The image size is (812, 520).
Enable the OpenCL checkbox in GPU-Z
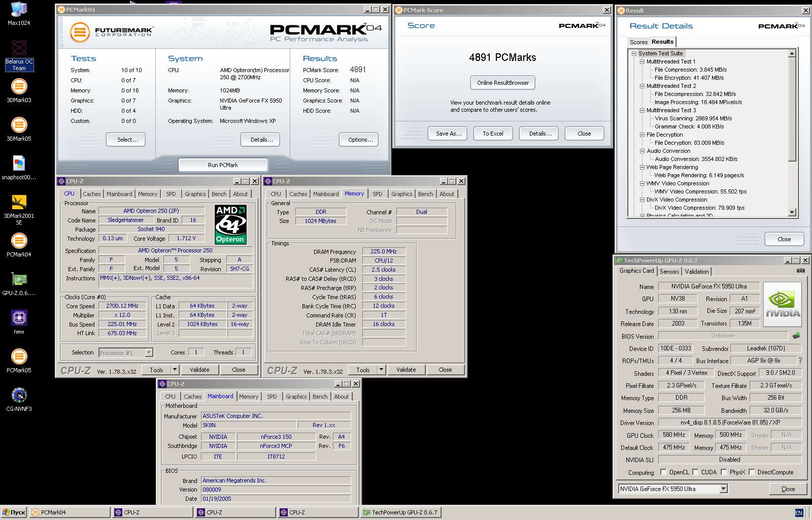click(663, 472)
